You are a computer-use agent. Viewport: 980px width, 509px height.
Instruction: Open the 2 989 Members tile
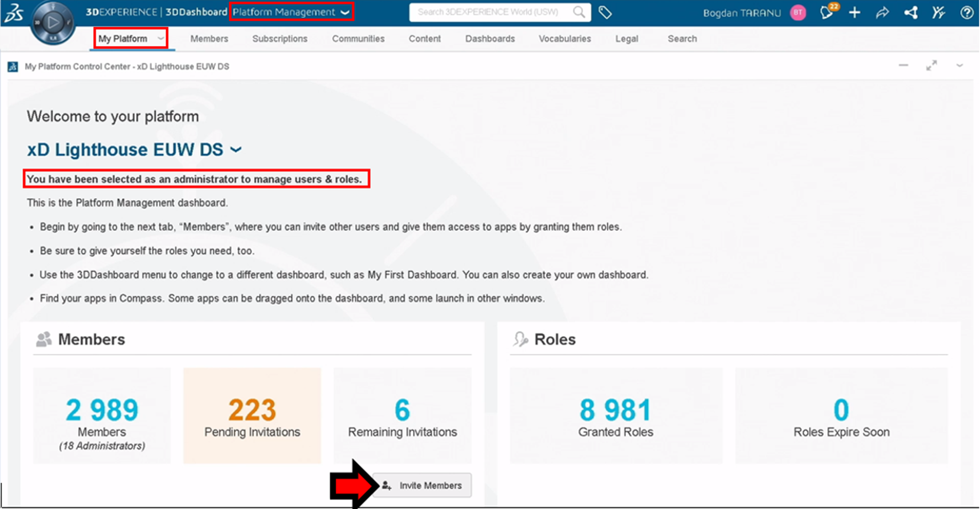click(x=102, y=416)
